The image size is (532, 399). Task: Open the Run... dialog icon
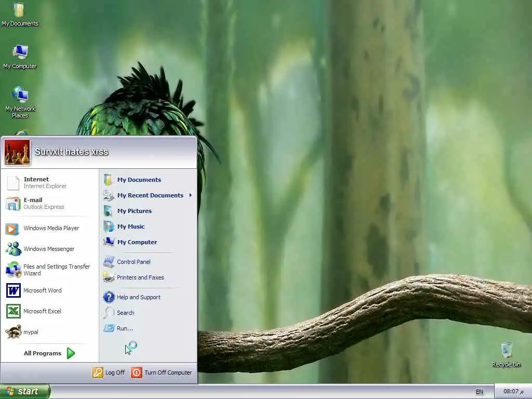point(109,328)
